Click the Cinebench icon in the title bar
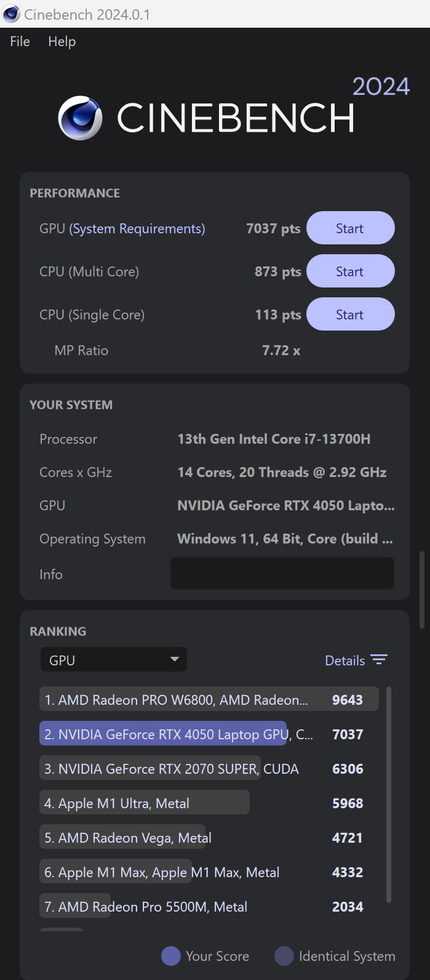Viewport: 430px width, 980px height. coord(11,14)
